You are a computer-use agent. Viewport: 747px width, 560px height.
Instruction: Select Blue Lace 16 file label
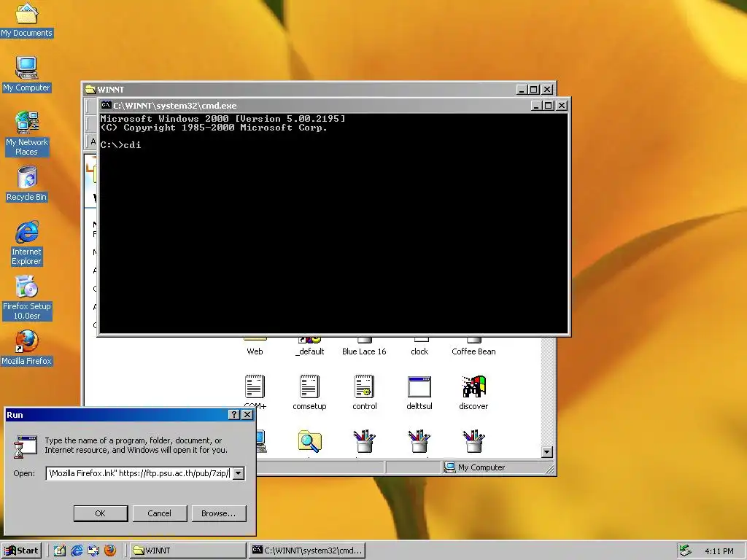point(364,351)
